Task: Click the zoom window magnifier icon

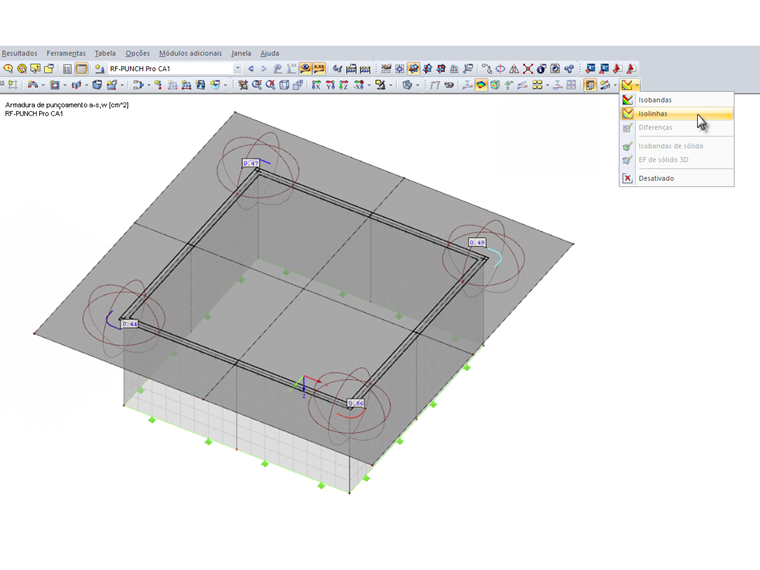Action: point(256,85)
